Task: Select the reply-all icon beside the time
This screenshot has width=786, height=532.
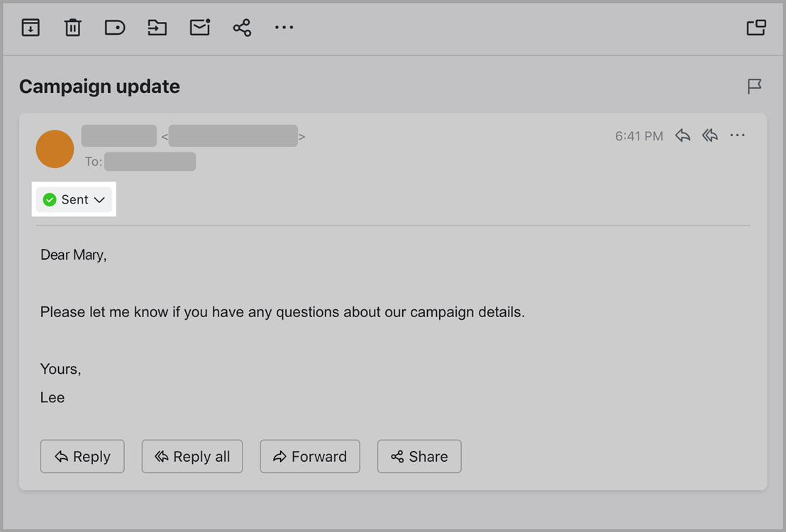Action: [709, 135]
